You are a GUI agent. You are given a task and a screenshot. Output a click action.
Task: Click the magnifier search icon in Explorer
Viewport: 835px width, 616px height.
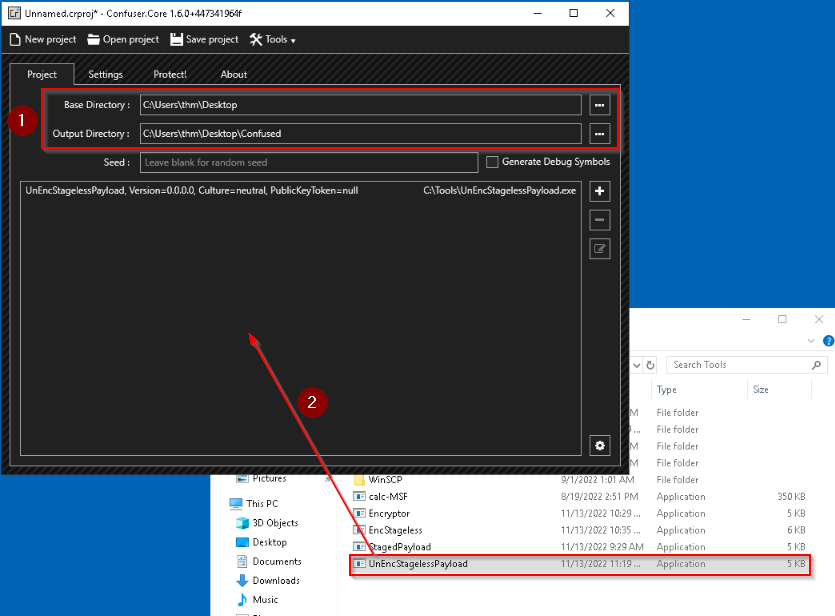tap(816, 365)
